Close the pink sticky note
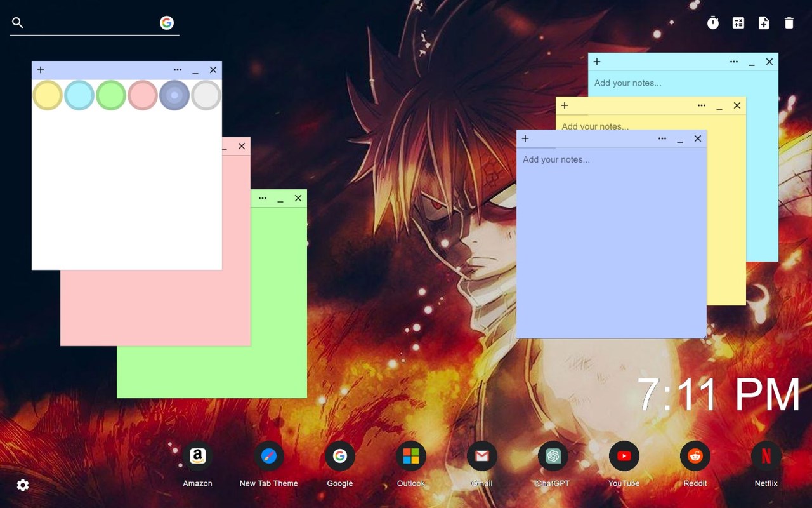The width and height of the screenshot is (812, 508). (242, 146)
